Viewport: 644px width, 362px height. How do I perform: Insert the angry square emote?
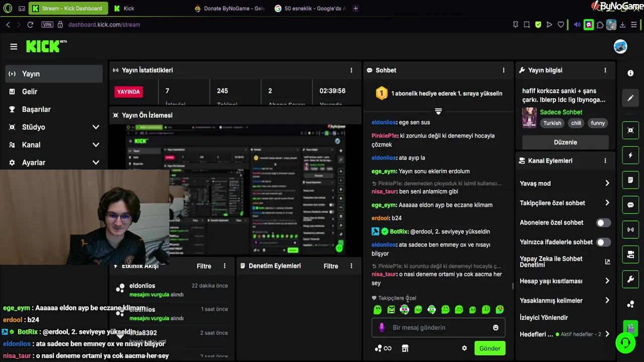pyautogui.click(x=391, y=310)
